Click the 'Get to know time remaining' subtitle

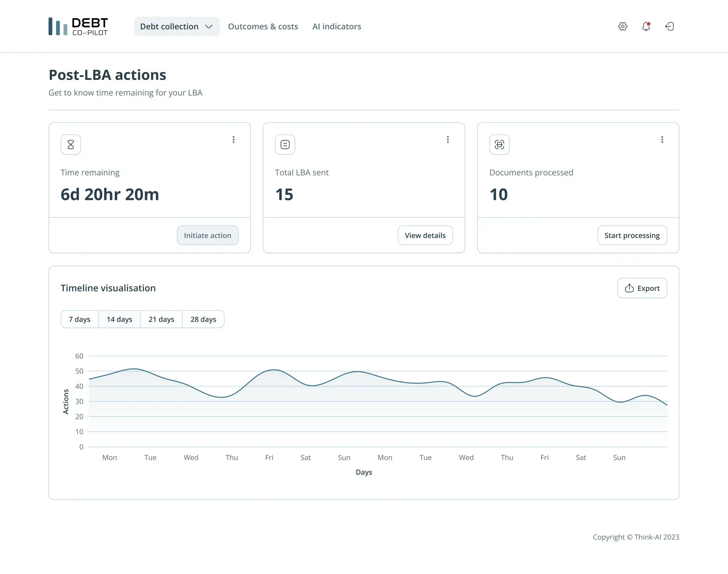pos(126,93)
